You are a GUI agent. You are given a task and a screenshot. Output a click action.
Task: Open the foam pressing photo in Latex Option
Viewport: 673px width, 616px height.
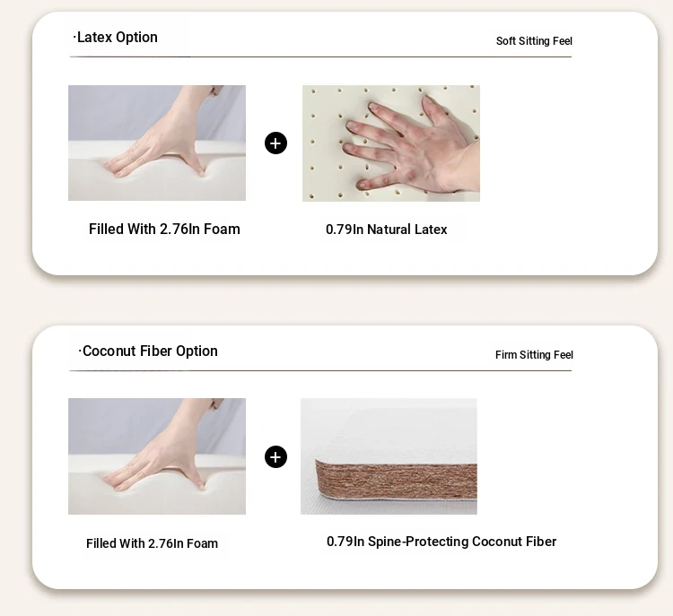coord(157,143)
